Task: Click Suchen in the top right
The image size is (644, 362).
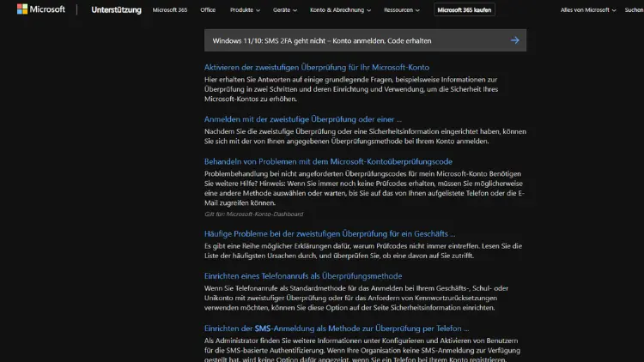Action: (634, 10)
